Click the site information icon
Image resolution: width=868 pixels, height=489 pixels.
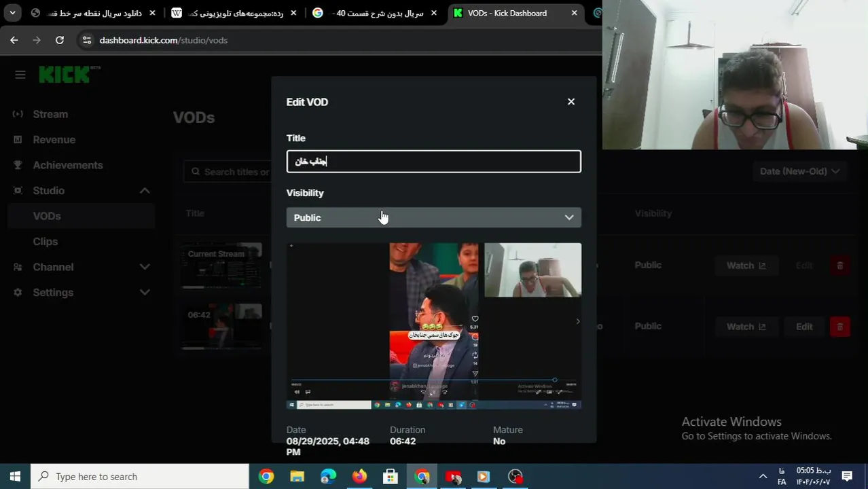(86, 40)
